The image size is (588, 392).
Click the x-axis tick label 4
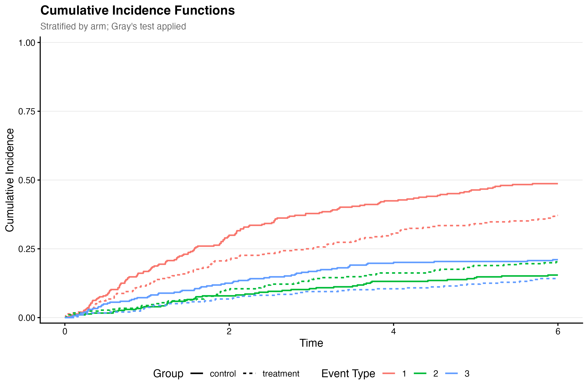pyautogui.click(x=394, y=331)
